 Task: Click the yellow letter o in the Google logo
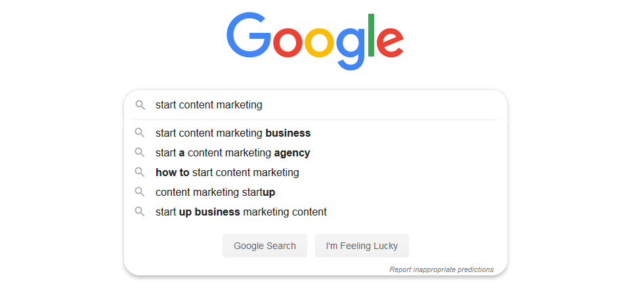click(320, 42)
